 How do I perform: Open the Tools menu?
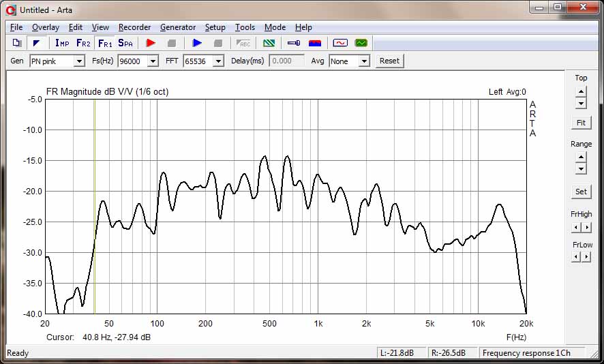tap(245, 27)
